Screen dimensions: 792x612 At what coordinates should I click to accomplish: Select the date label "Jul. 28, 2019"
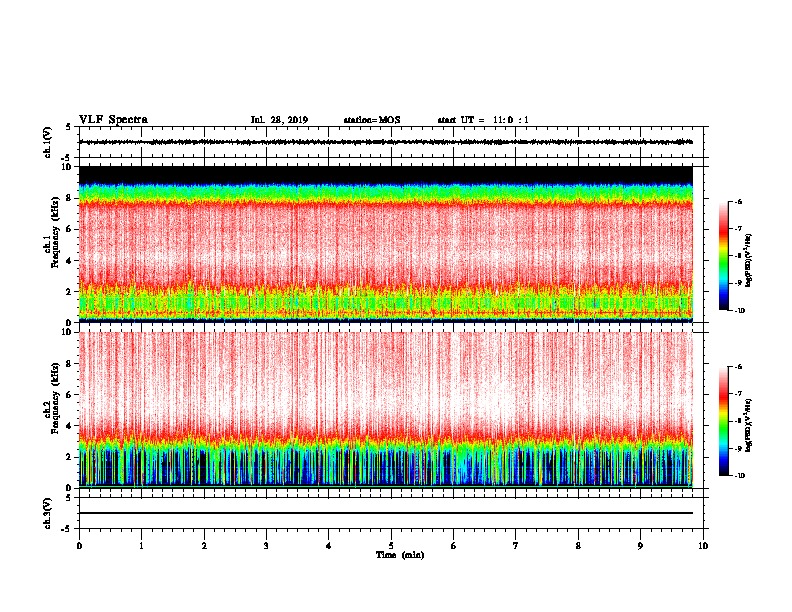pyautogui.click(x=279, y=120)
